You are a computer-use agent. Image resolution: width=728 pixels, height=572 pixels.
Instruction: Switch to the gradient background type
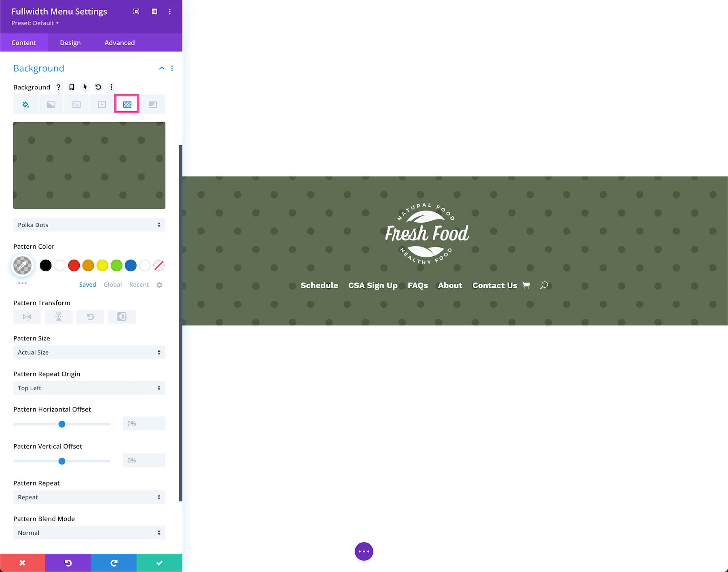point(51,104)
